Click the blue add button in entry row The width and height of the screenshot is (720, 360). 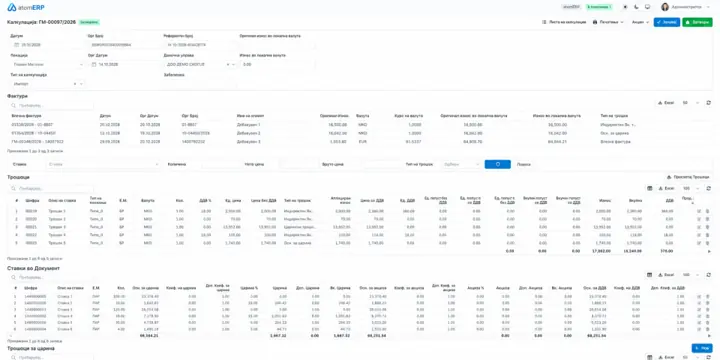pyautogui.click(x=497, y=164)
